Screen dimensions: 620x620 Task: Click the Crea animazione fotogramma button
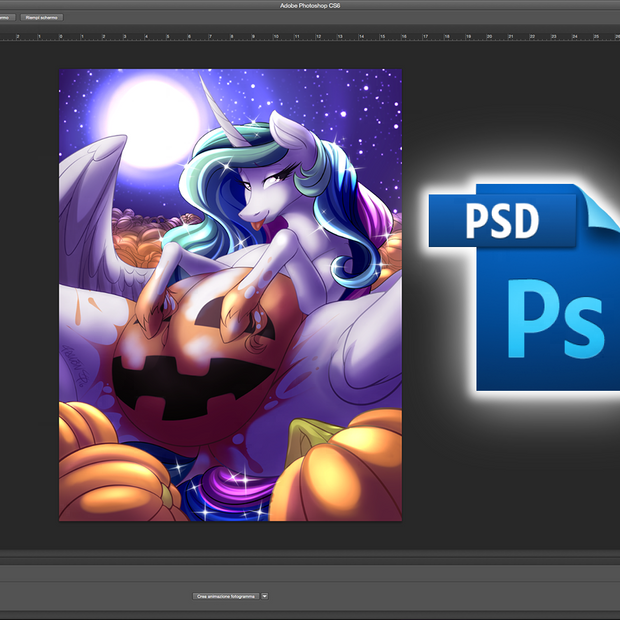[x=226, y=596]
